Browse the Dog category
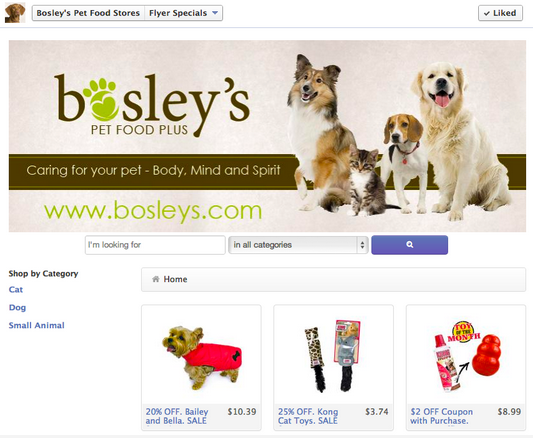 pos(17,308)
